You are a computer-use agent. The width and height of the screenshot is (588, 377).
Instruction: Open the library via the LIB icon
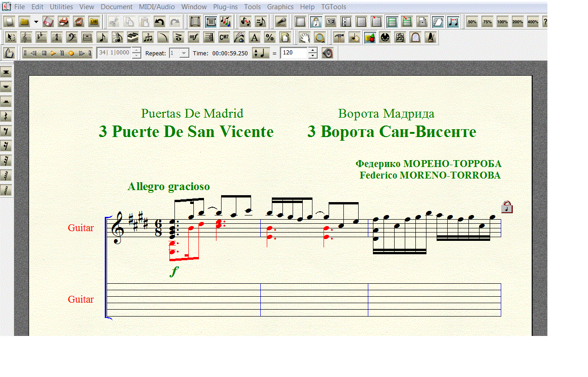94,22
